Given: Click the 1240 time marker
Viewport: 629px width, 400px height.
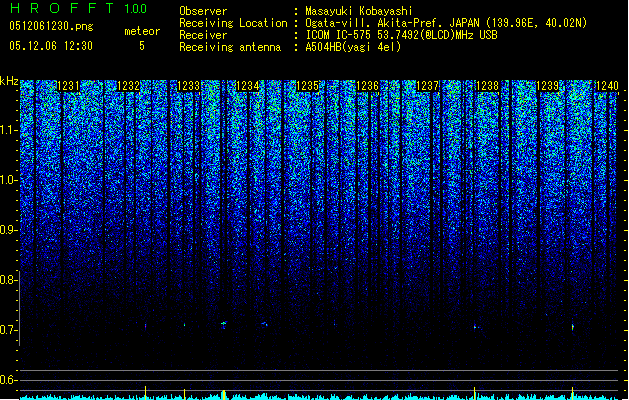Looking at the screenshot, I should (x=607, y=86).
